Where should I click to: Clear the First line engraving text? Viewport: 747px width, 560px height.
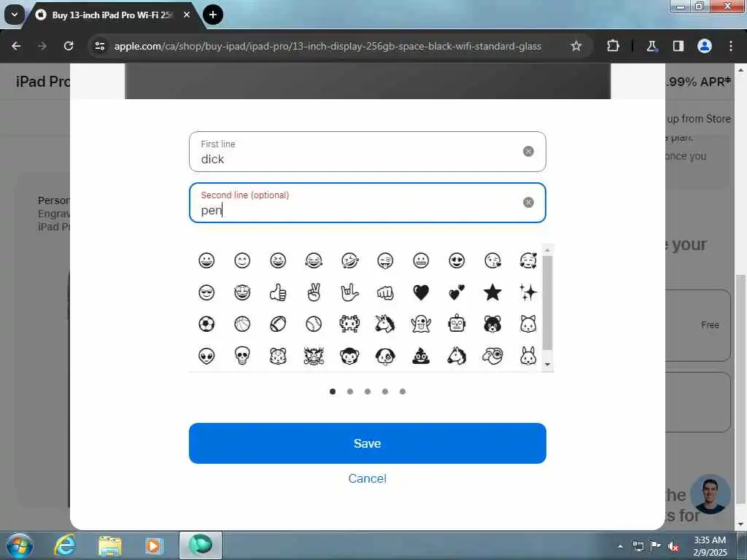(528, 152)
